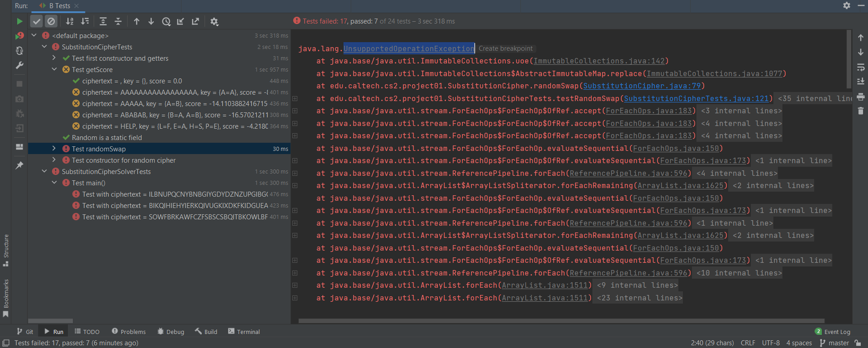868x348 pixels.
Task: Toggle Show Ignored tests button
Action: pyautogui.click(x=51, y=21)
